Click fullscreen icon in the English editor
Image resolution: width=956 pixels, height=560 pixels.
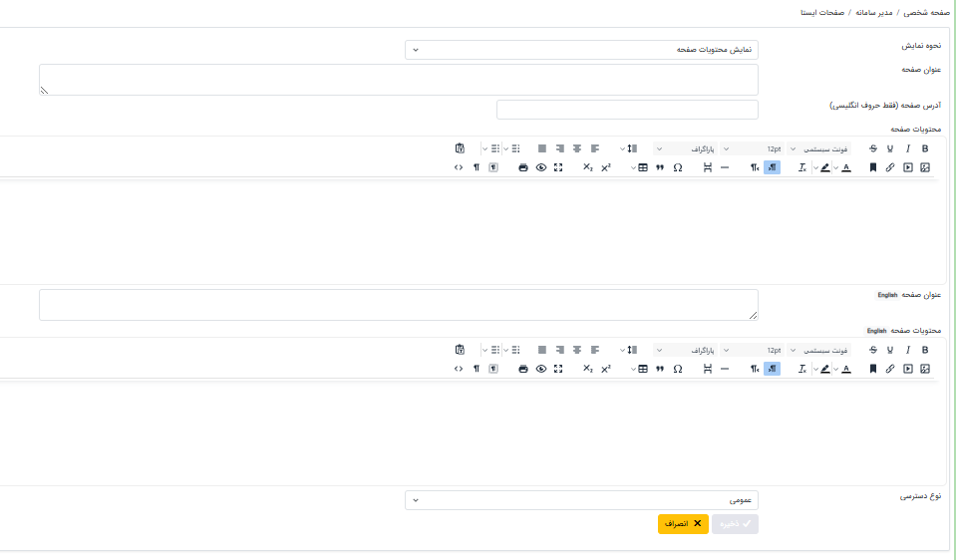click(x=558, y=369)
